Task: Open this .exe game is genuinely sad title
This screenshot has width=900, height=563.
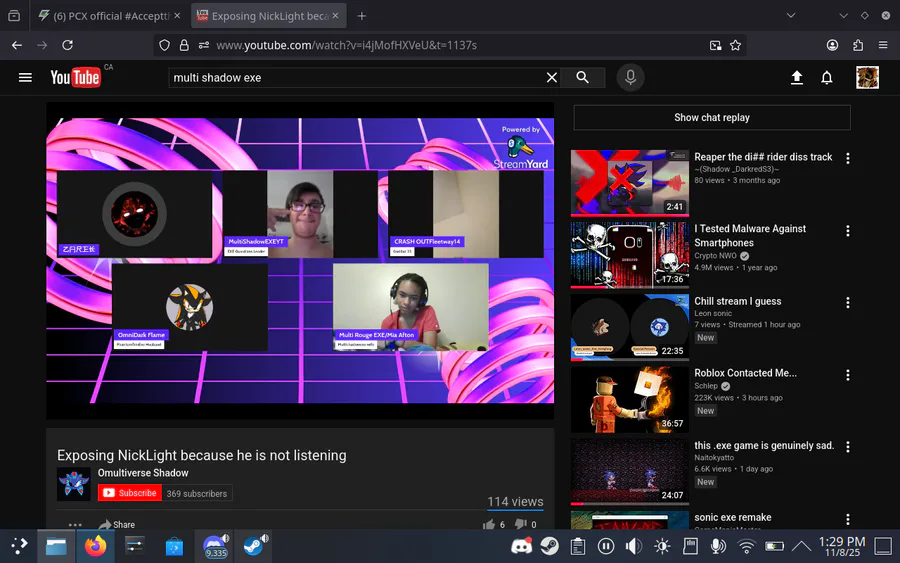Action: tap(764, 445)
